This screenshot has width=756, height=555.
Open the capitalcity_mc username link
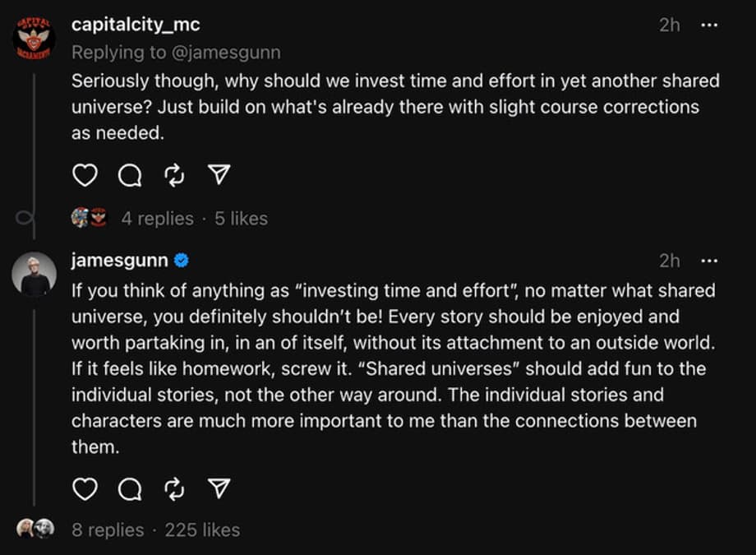[136, 25]
